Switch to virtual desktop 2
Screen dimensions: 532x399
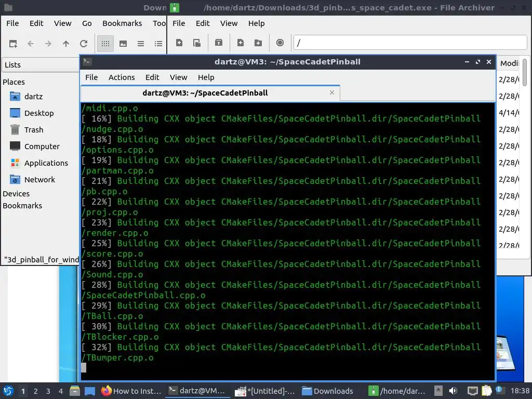coord(36,391)
